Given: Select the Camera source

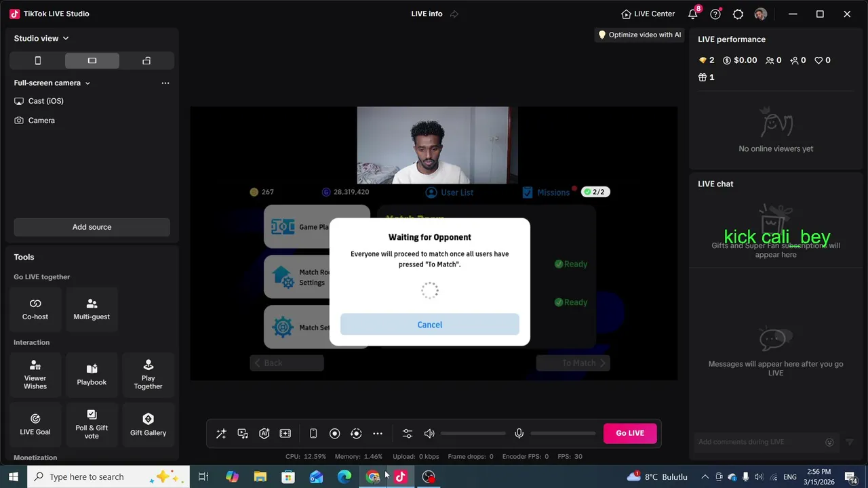Looking at the screenshot, I should [92, 121].
